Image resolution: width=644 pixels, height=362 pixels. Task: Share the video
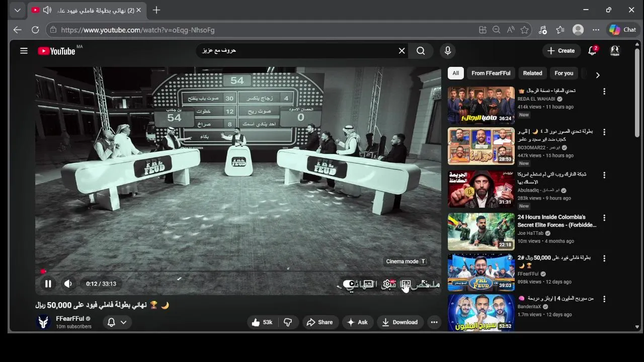click(319, 322)
